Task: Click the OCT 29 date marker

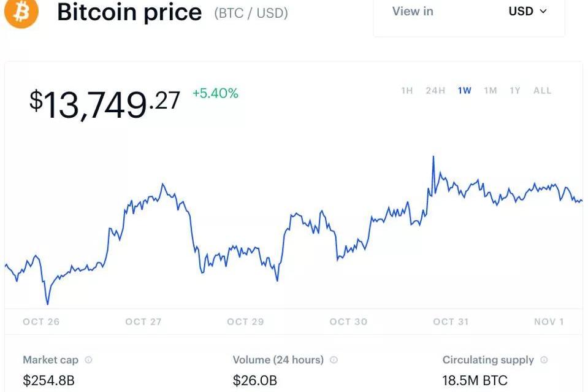Action: tap(245, 321)
